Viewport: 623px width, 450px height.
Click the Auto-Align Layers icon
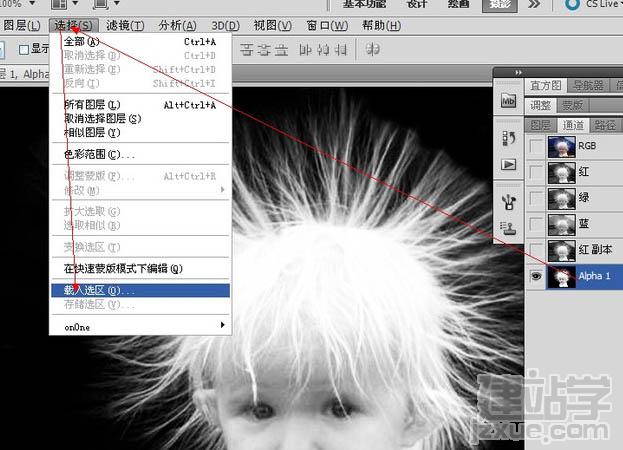372,49
